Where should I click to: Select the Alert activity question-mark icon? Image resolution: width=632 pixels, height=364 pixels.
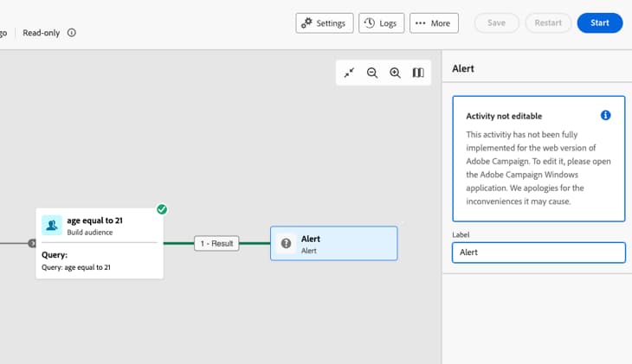pyautogui.click(x=286, y=243)
